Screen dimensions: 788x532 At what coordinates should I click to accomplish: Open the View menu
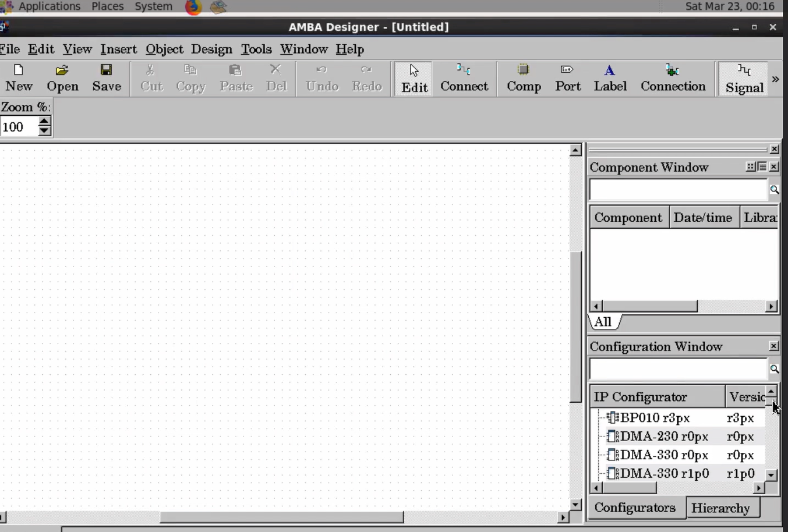pyautogui.click(x=77, y=49)
